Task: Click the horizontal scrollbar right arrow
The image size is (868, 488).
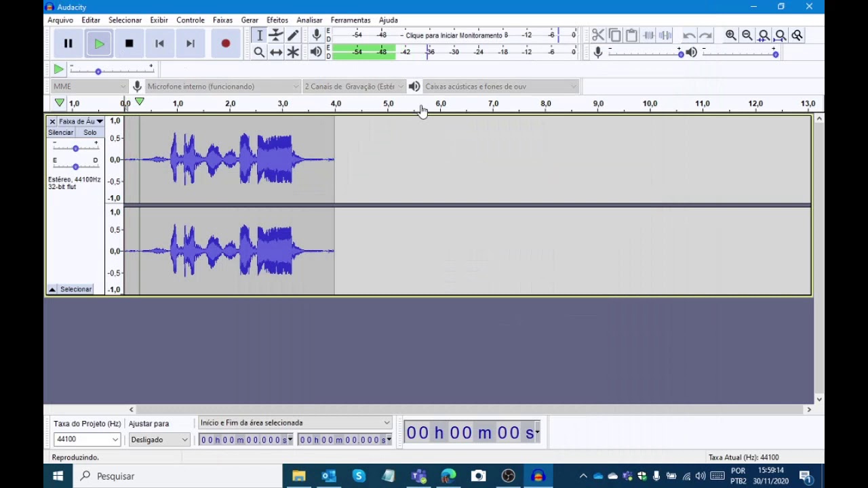Action: pyautogui.click(x=808, y=409)
